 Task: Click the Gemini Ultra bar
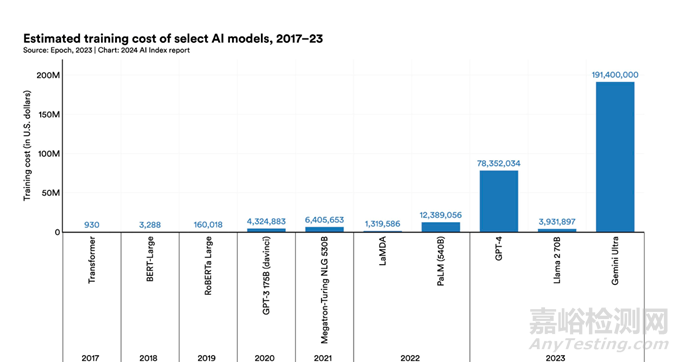tap(615, 157)
